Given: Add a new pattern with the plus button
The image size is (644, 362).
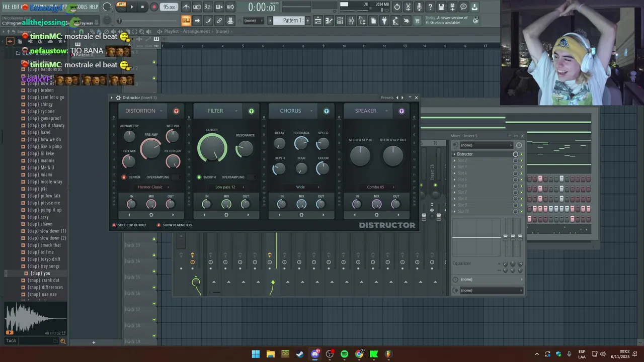Looking at the screenshot, I should 307,21.
